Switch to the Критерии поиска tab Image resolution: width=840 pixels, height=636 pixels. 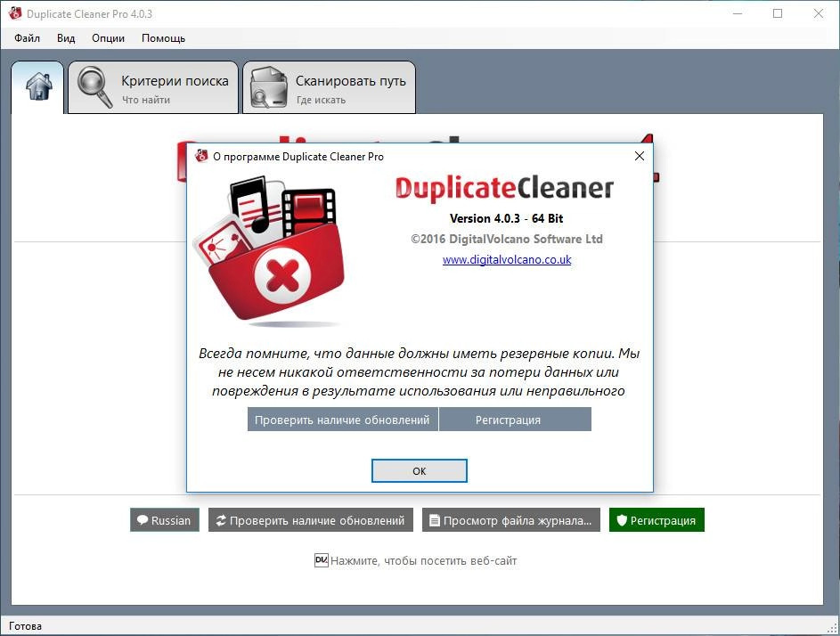[153, 87]
